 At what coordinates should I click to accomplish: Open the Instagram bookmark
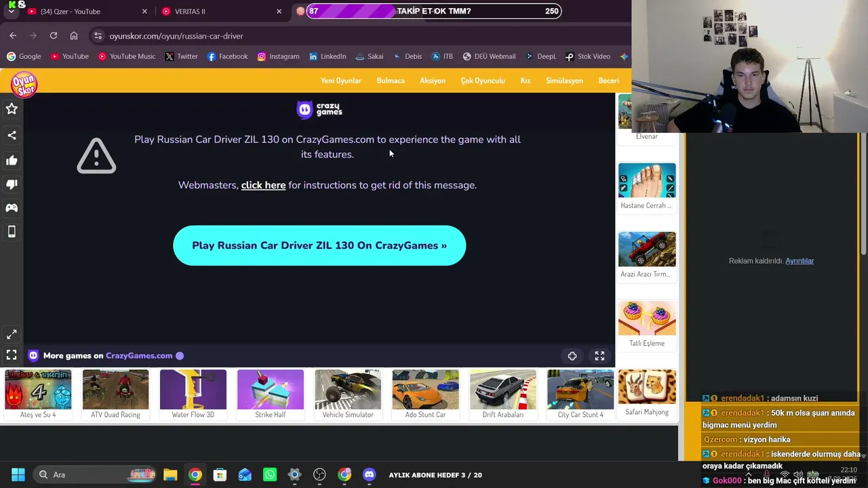pyautogui.click(x=278, y=56)
